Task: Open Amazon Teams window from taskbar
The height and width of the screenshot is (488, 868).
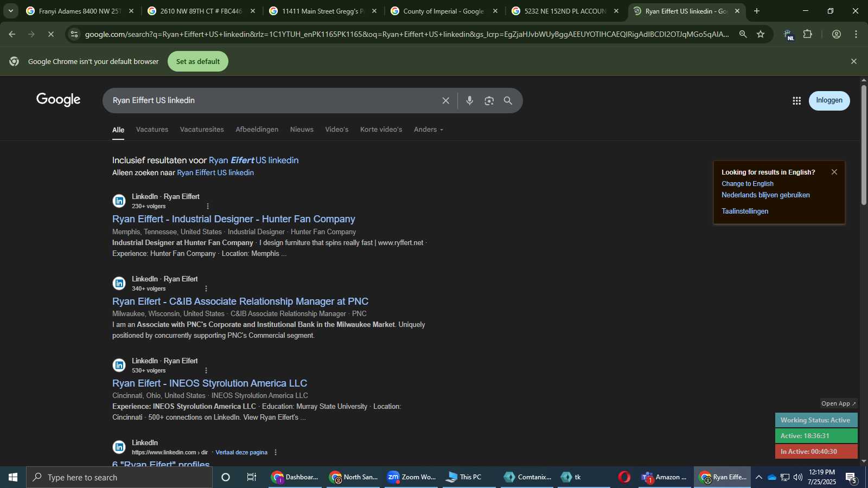Action: click(x=665, y=477)
